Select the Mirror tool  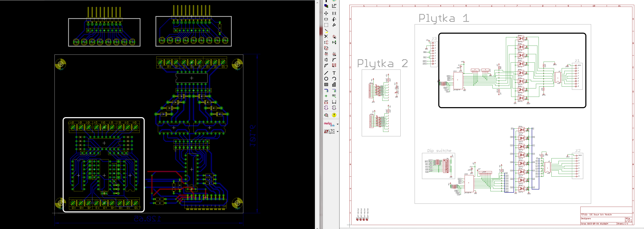click(x=326, y=19)
